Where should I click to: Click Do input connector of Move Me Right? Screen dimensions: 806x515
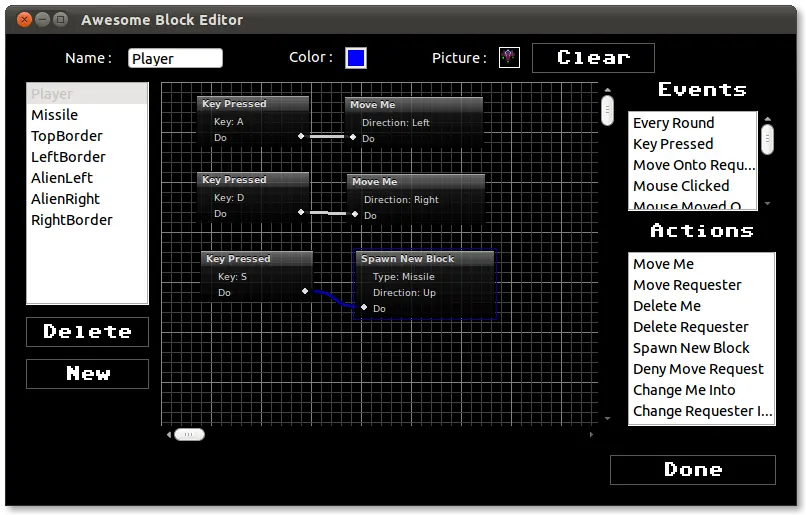(x=355, y=214)
